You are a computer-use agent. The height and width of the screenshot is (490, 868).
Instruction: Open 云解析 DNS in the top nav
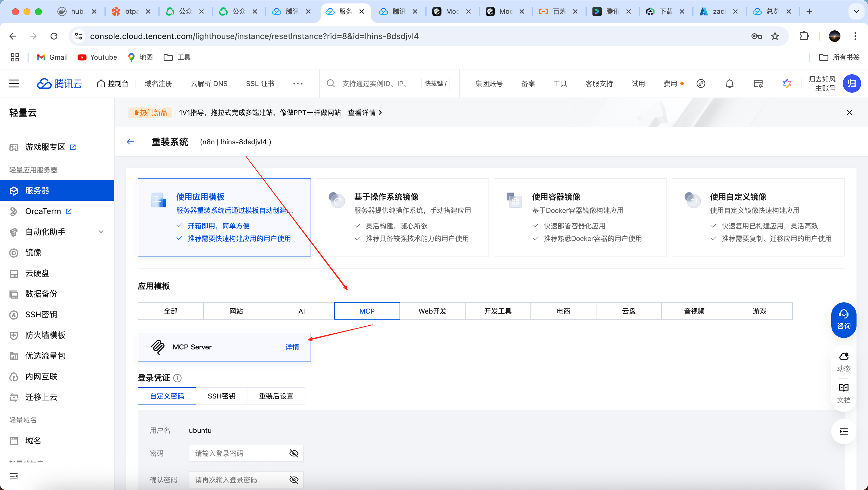209,83
